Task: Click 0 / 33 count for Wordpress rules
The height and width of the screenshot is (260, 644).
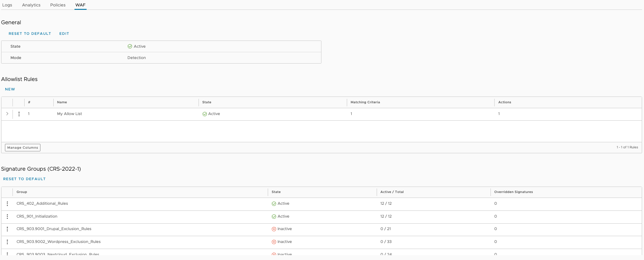Action: coord(386,242)
